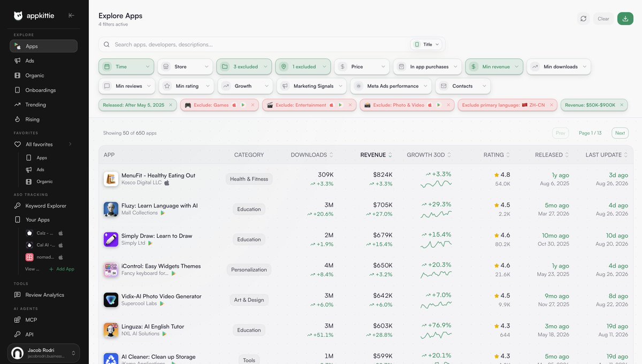This screenshot has width=642, height=364.
Task: Open the Min revenue dropdown
Action: pos(494,67)
